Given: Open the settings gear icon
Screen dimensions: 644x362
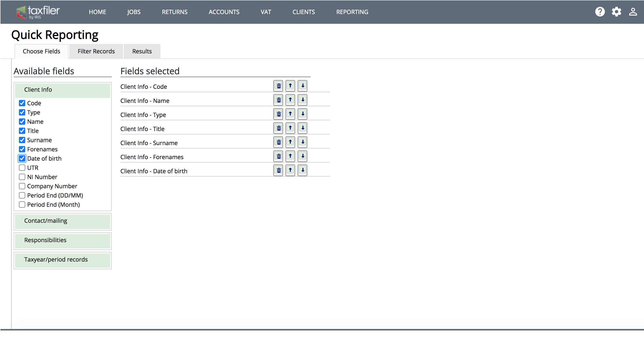Looking at the screenshot, I should [x=617, y=12].
